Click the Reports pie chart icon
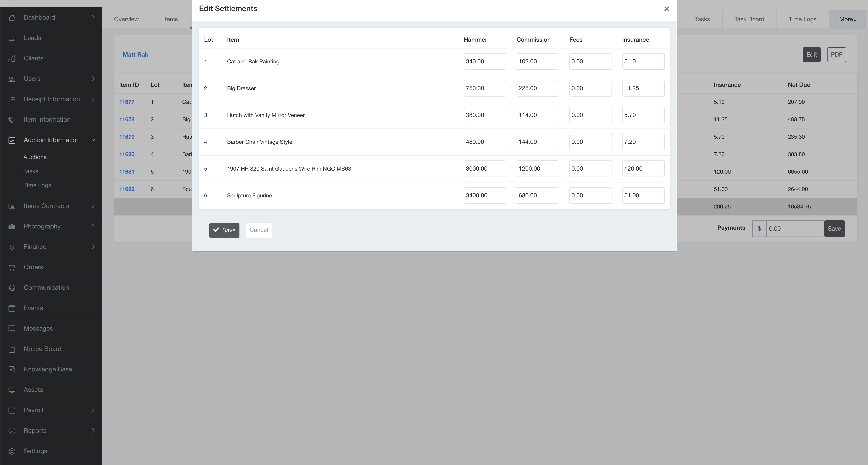Viewport: 868px width, 465px height. (12, 431)
